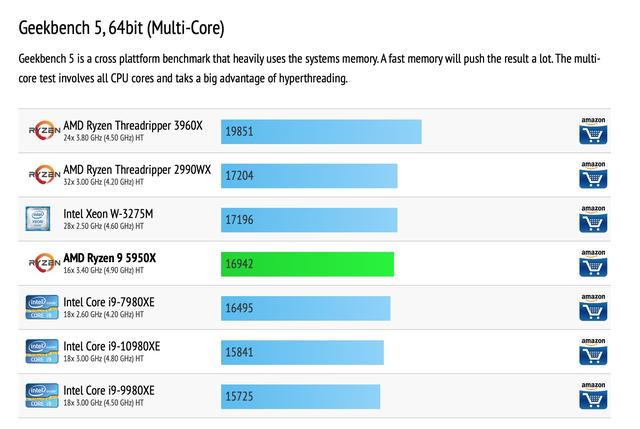Open Amazon cart for Ryzen 9 5950X
The height and width of the screenshot is (429, 640).
coord(593,263)
